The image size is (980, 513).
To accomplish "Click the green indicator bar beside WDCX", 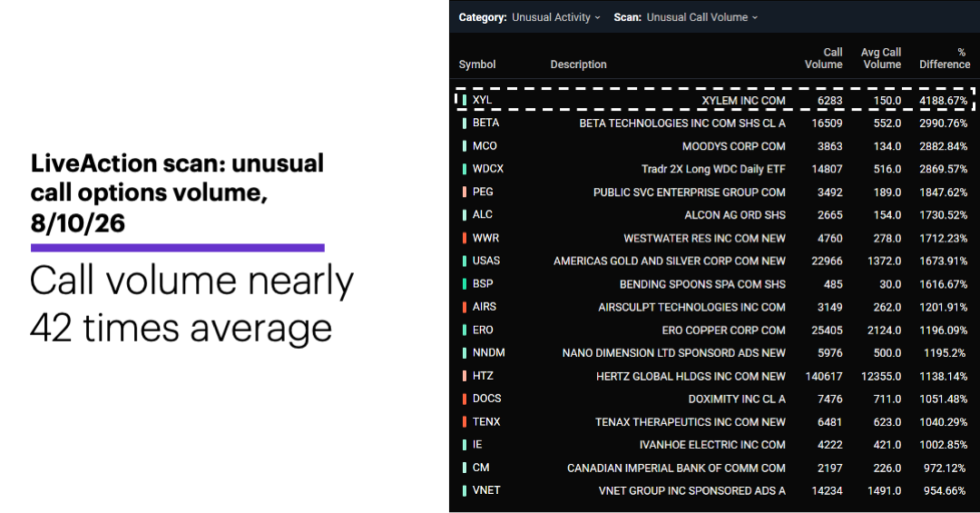I will pyautogui.click(x=465, y=169).
